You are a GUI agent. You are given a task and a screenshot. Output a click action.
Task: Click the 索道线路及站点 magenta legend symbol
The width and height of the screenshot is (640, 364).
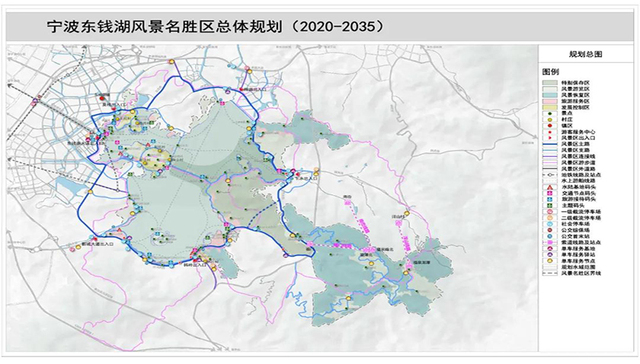550,242
